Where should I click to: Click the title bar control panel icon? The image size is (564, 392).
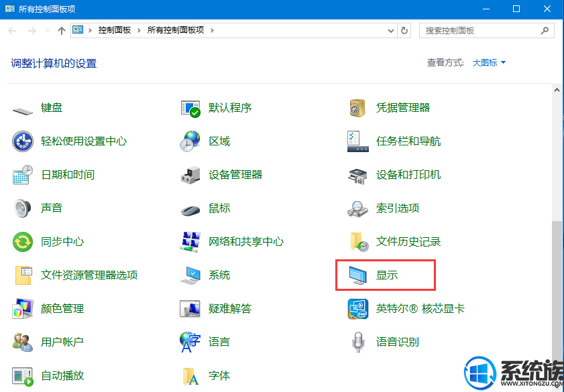9,9
